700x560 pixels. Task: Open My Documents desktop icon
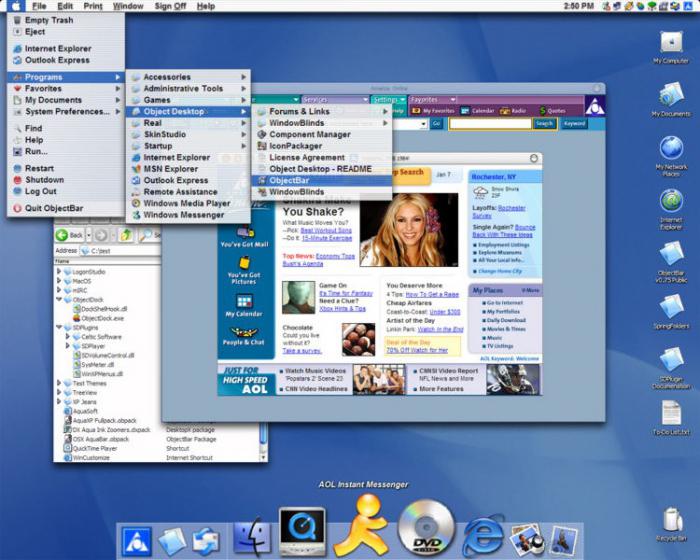(x=671, y=99)
